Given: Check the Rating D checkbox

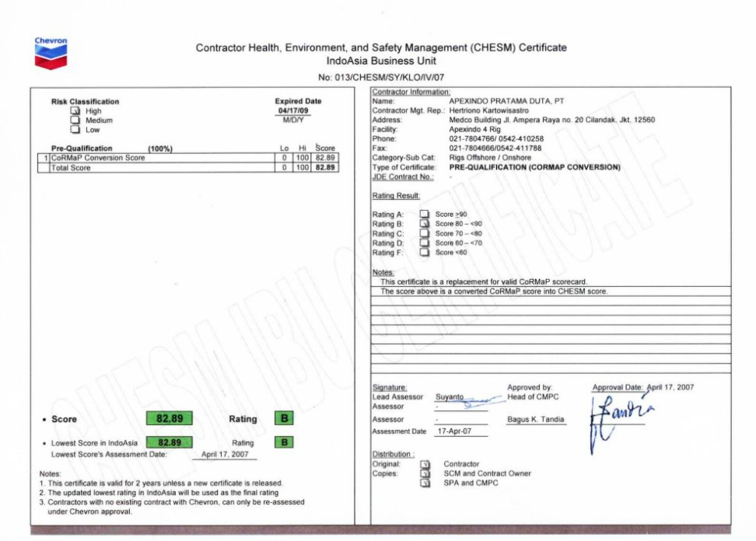Looking at the screenshot, I should [x=425, y=243].
